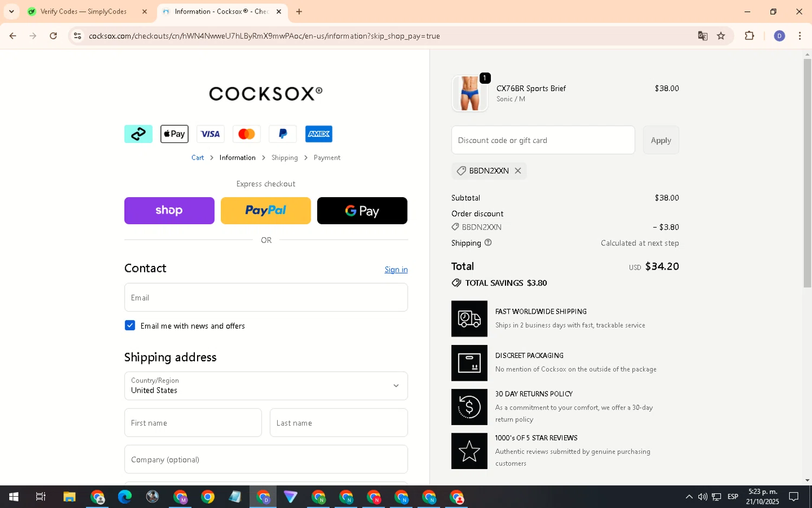Click the CX76BR Sports Brief product thumbnail
812x508 pixels.
click(x=470, y=93)
